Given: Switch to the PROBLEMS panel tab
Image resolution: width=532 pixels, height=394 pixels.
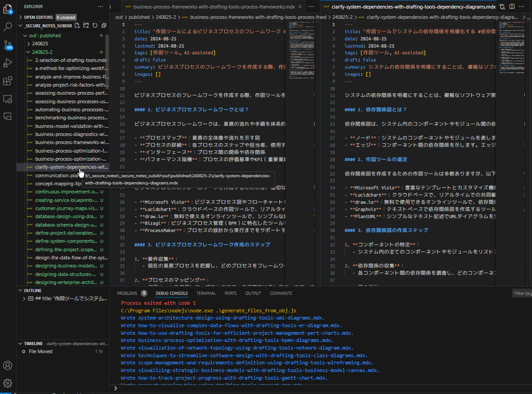Looking at the screenshot, I should point(127,293).
